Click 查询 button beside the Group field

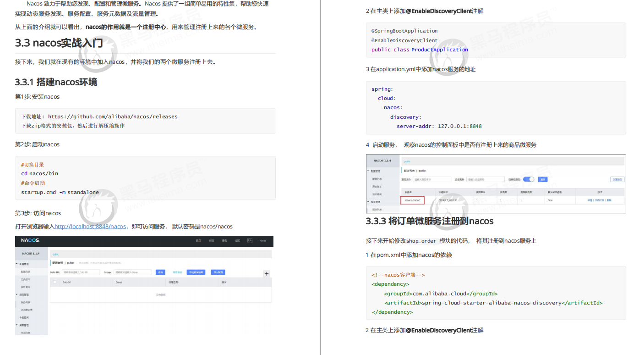pos(160,272)
